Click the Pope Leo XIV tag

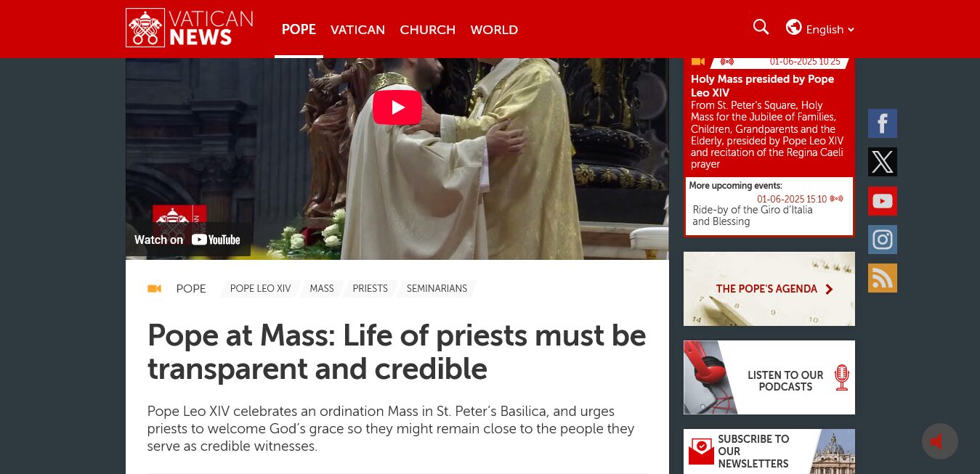[260, 289]
